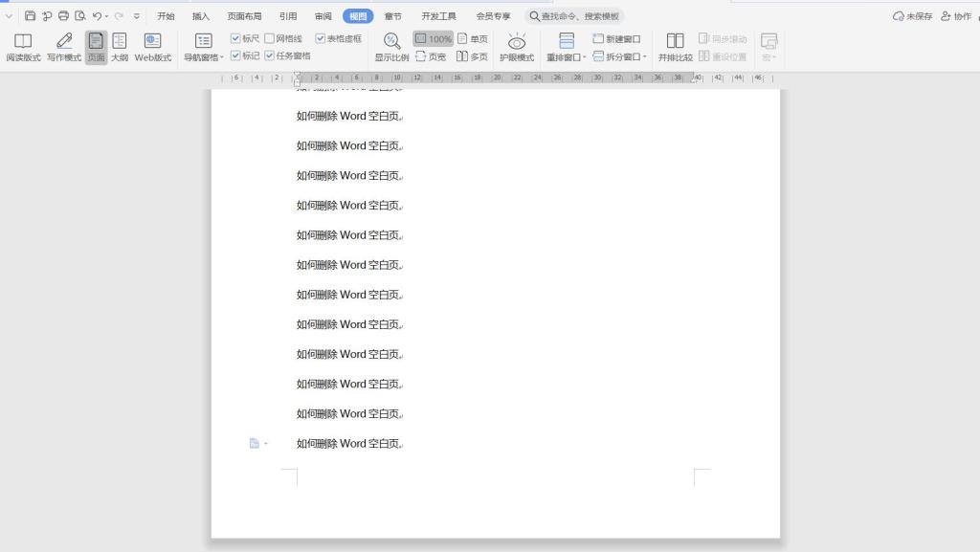Click the paste options icon beside last line

255,443
